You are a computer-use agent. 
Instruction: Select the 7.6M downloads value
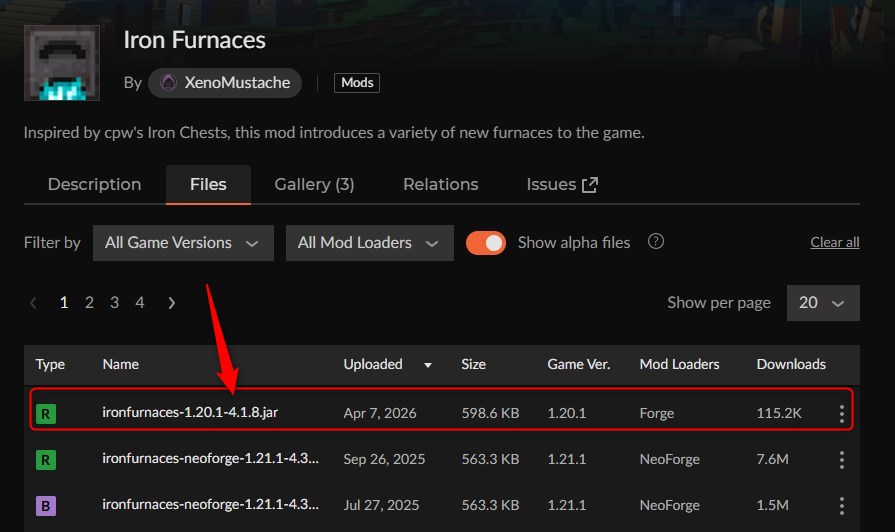coord(773,460)
